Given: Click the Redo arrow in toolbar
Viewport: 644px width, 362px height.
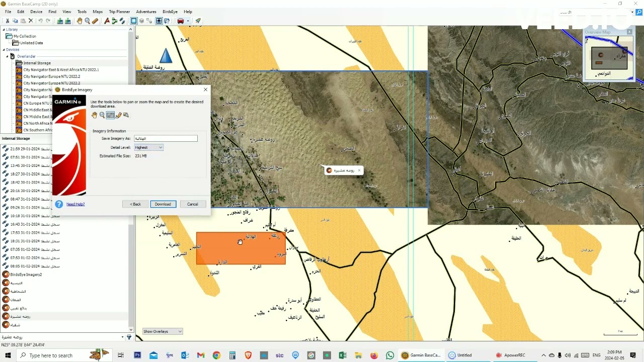Looking at the screenshot, I should tap(48, 21).
